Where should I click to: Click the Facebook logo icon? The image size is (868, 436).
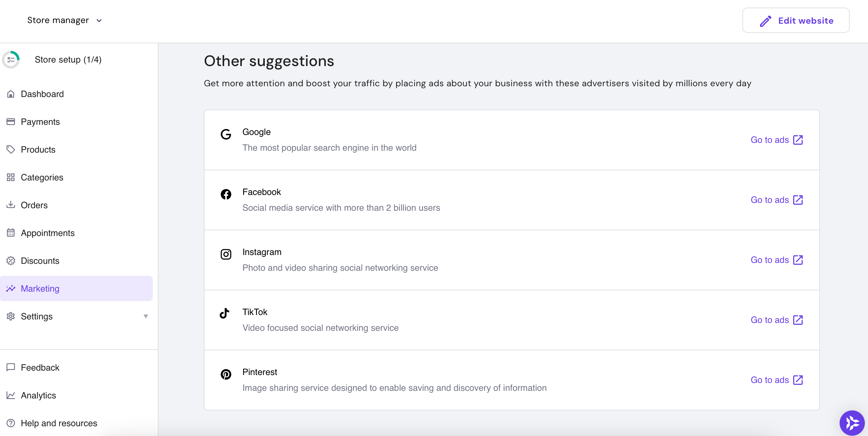226,194
